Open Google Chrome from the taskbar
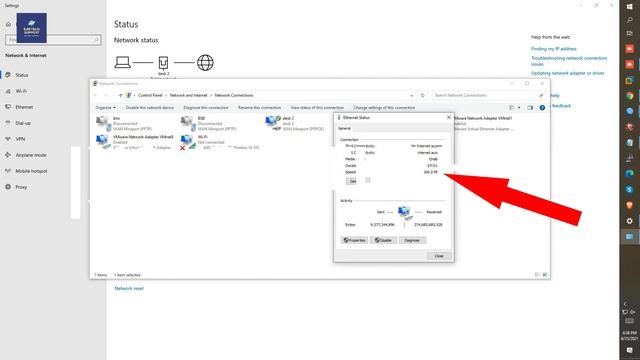This screenshot has width=640, height=360. 629,96
